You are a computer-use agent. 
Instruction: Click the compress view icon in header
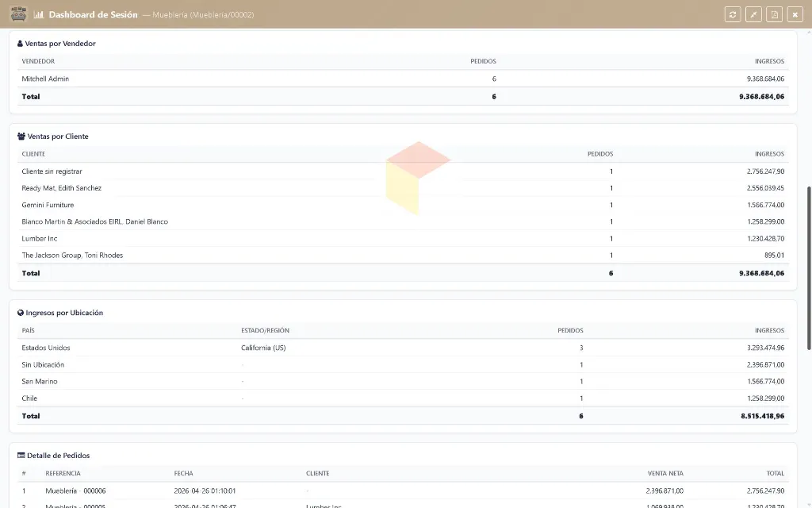pos(753,14)
